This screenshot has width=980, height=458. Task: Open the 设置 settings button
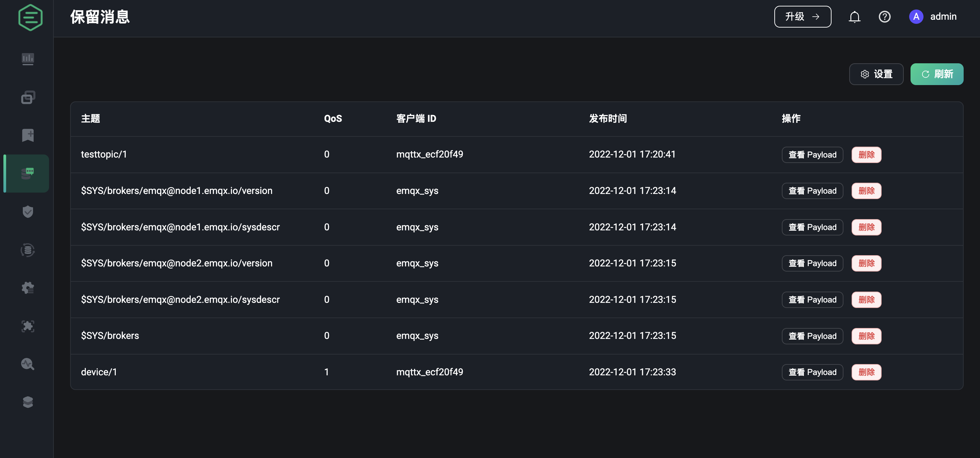click(876, 74)
